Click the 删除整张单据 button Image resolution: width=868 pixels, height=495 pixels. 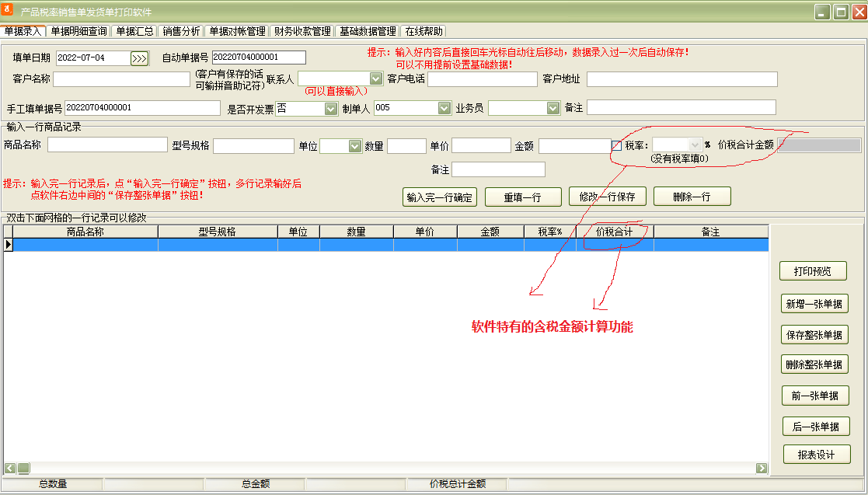tap(814, 364)
